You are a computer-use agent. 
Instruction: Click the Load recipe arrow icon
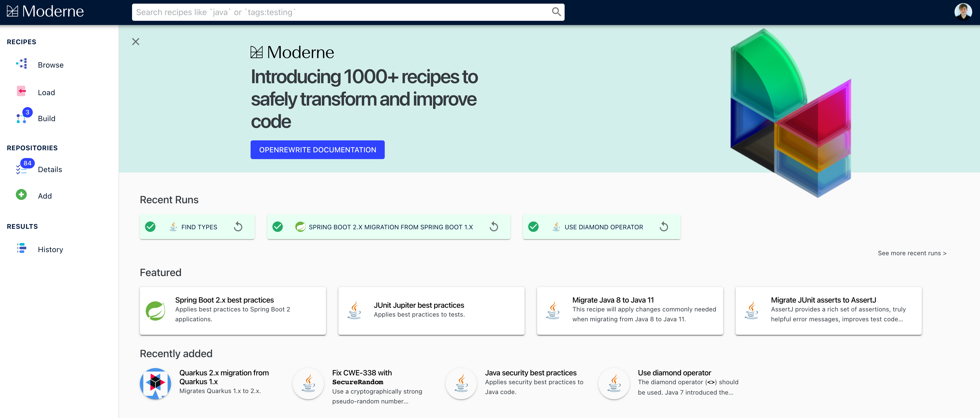click(x=22, y=91)
